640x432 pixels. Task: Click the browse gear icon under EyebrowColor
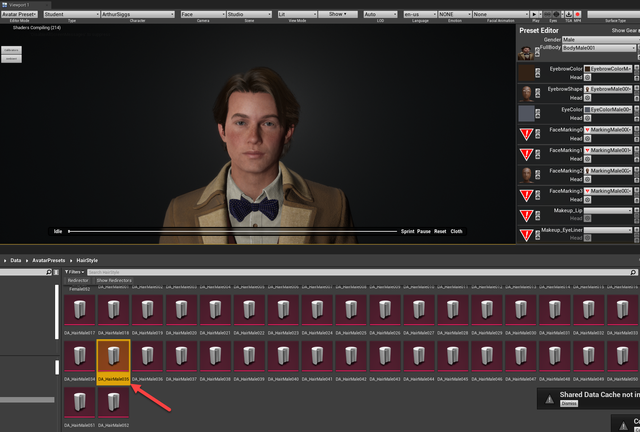(x=587, y=77)
